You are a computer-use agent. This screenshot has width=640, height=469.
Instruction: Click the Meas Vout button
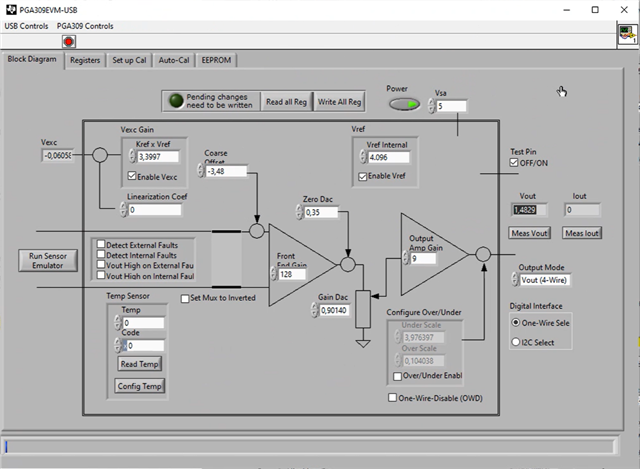click(x=529, y=233)
